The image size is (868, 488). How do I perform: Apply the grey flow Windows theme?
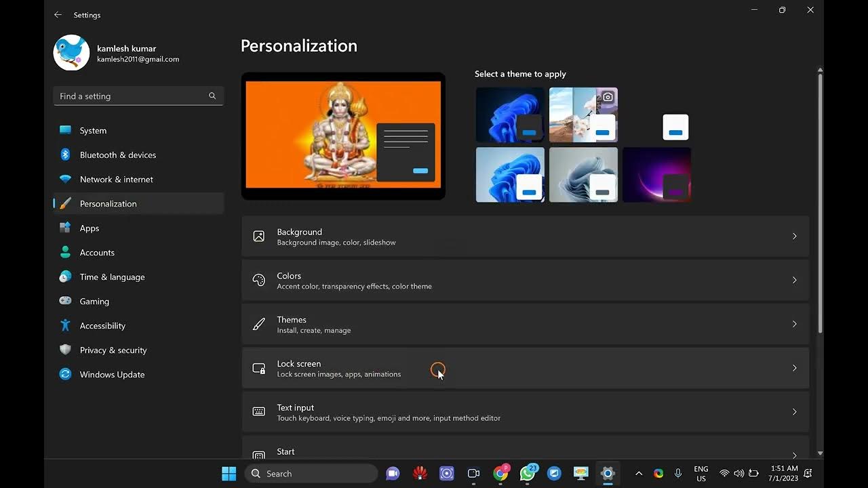click(x=583, y=175)
